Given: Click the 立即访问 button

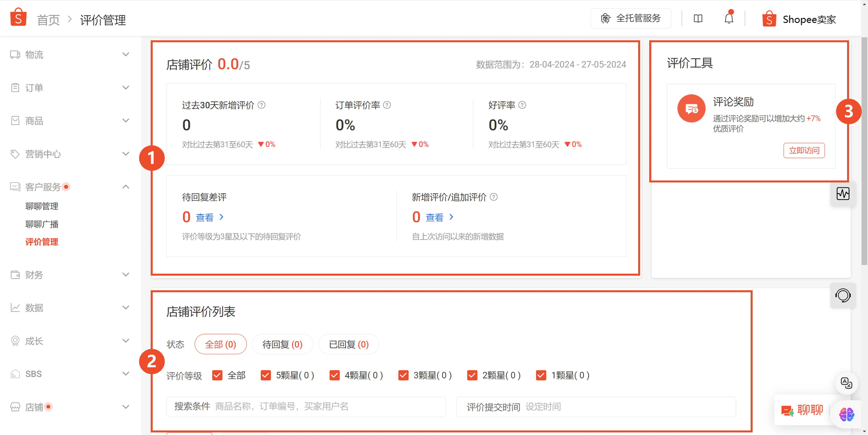Looking at the screenshot, I should point(804,150).
